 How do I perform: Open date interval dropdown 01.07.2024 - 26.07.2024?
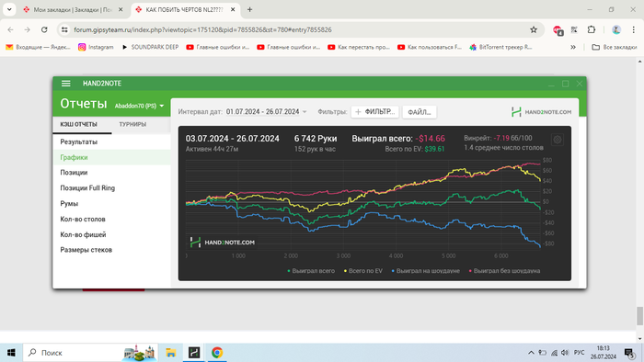point(266,111)
